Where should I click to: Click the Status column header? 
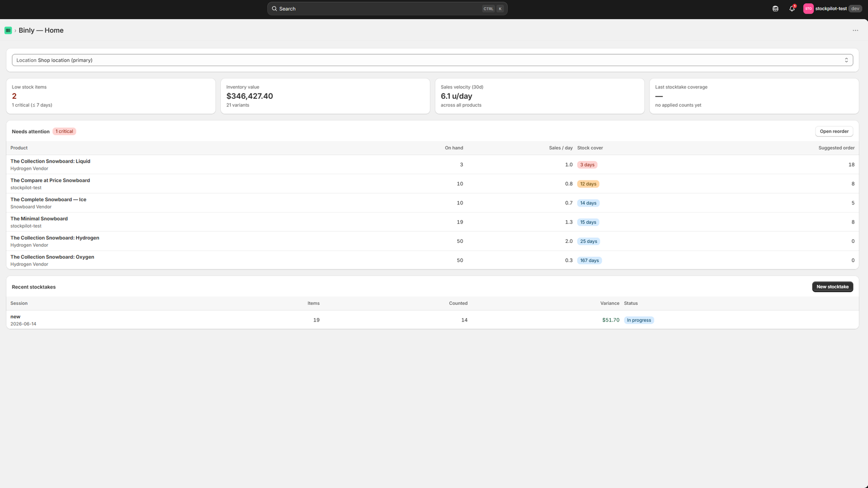631,304
